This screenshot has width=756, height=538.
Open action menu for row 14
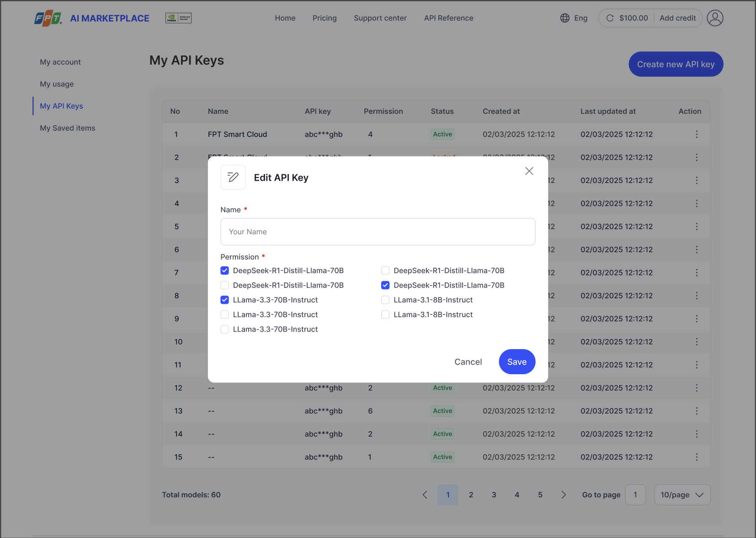click(697, 434)
